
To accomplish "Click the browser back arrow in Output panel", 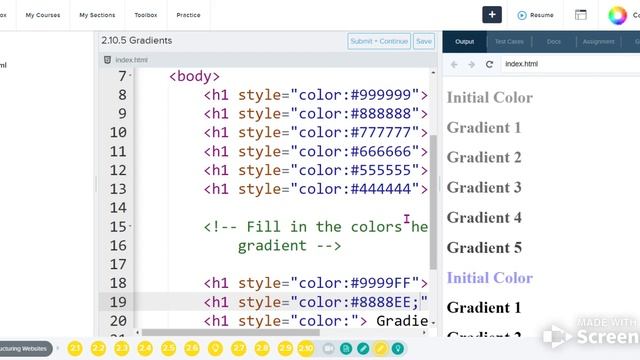I will pyautogui.click(x=454, y=64).
